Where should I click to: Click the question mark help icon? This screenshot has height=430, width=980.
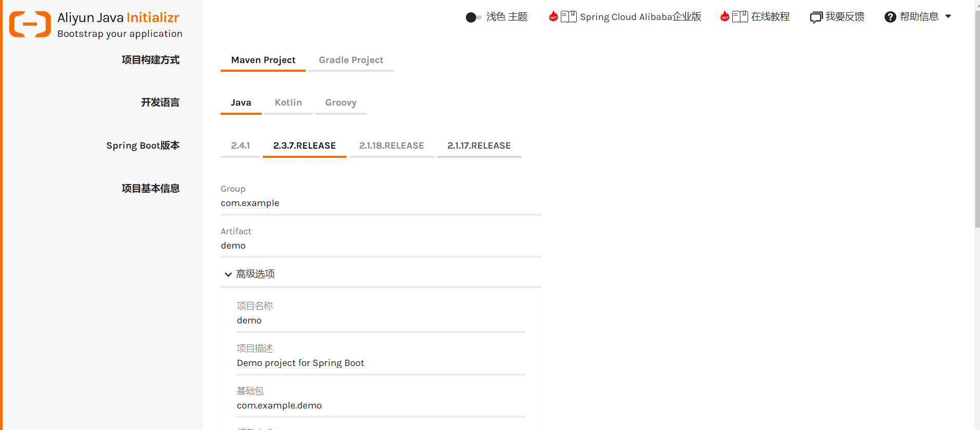(x=890, y=17)
